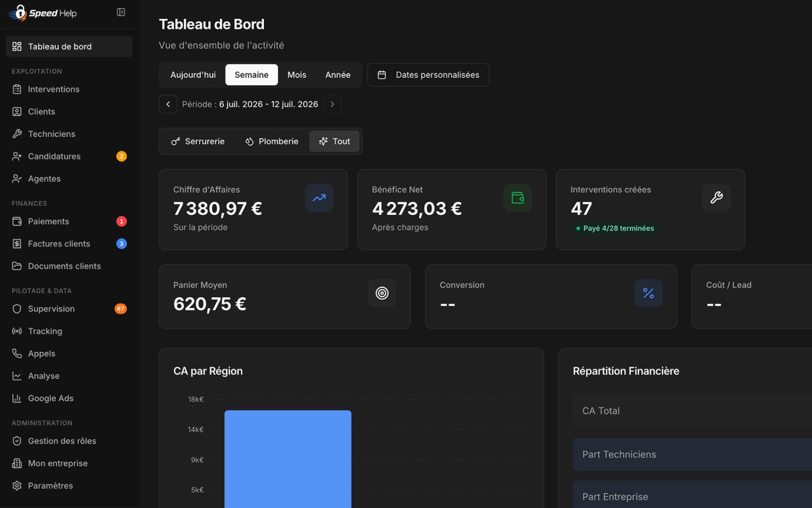
Task: Click the Speed Help logo
Action: click(x=43, y=13)
